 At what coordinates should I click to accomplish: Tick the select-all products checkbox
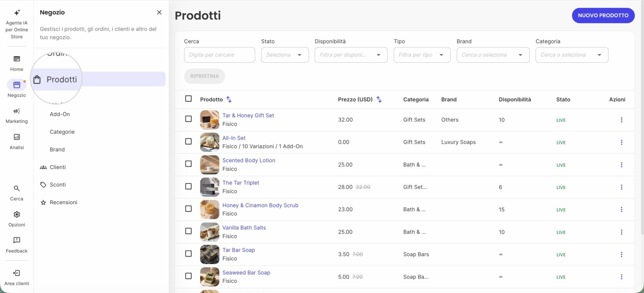pyautogui.click(x=189, y=99)
